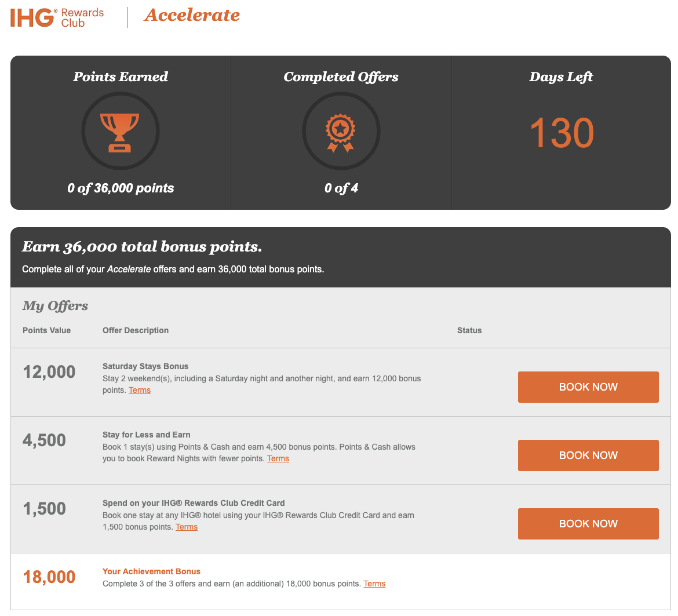678x616 pixels.
Task: Open Terms link for Achievement Bonus
Action: (374, 584)
